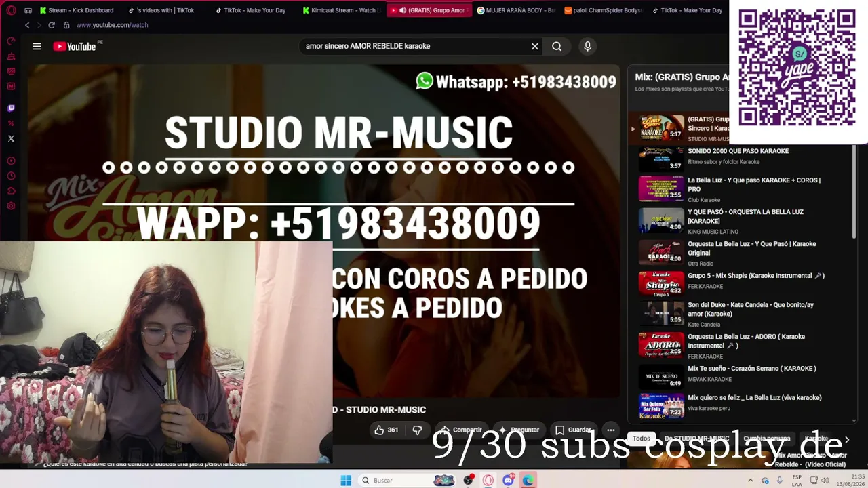Click the address bar padlock icon

click(66, 25)
